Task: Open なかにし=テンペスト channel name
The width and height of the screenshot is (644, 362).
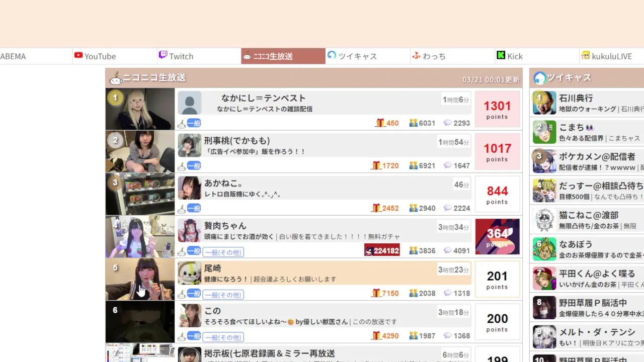Action: (264, 98)
